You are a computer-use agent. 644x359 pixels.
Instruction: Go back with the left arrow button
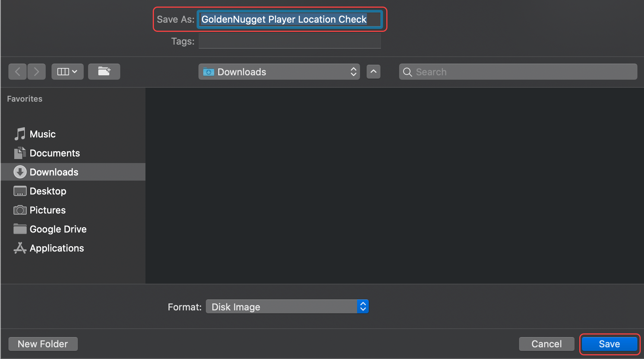(x=18, y=72)
